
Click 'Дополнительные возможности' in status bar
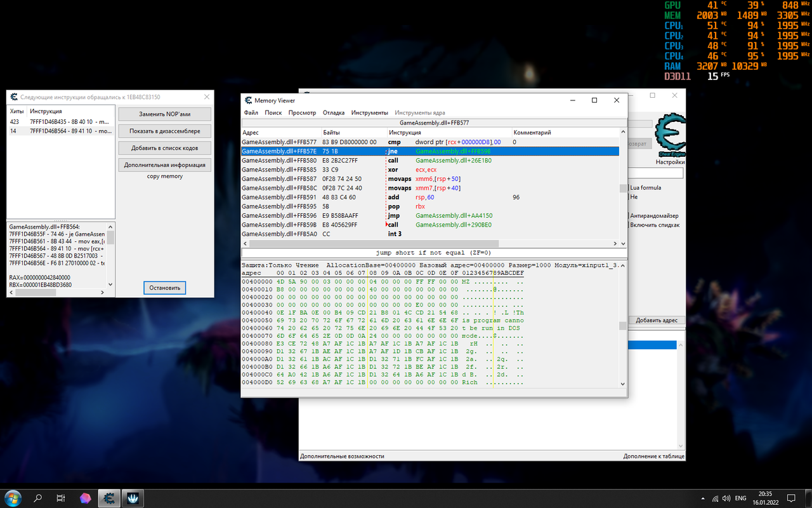pos(342,456)
